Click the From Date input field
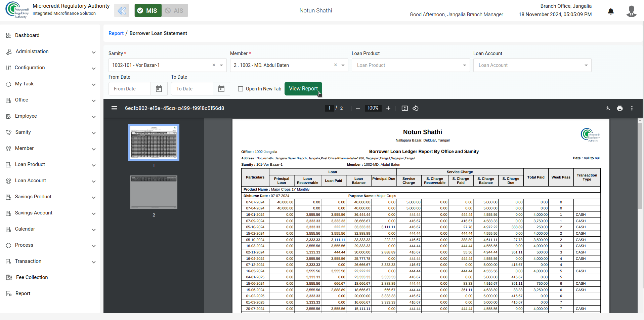 tap(130, 89)
